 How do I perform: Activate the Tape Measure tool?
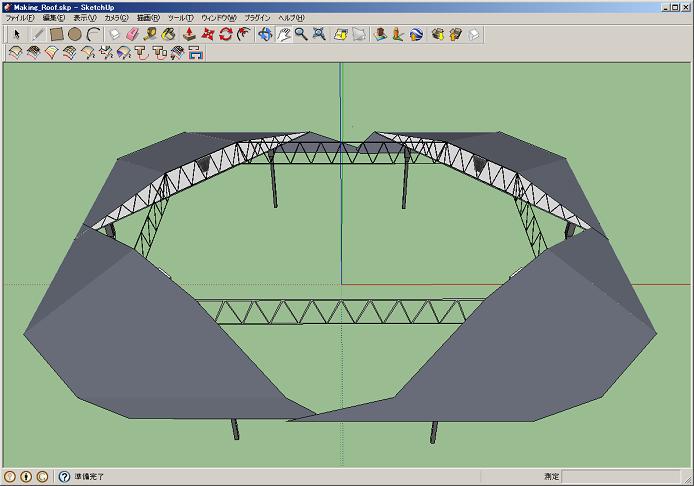pyautogui.click(x=151, y=34)
